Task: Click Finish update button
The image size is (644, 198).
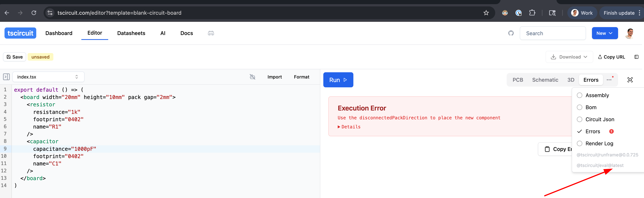Action: [619, 13]
